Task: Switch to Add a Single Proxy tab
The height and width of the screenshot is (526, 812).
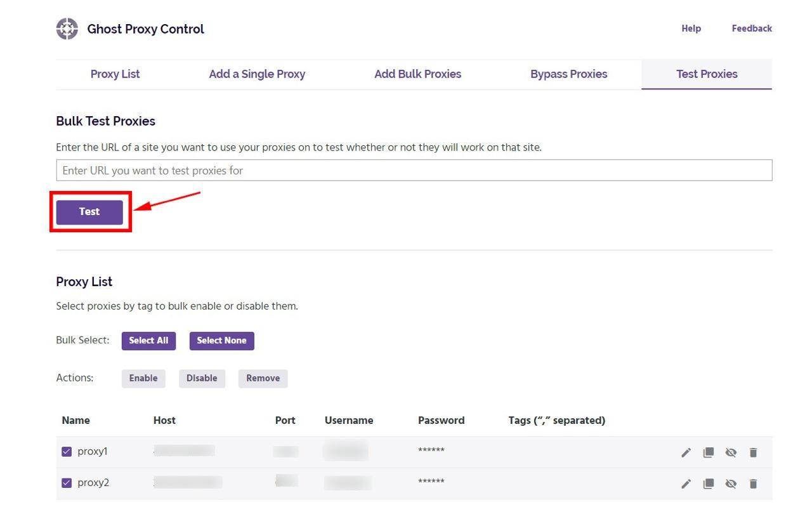Action: (x=257, y=74)
